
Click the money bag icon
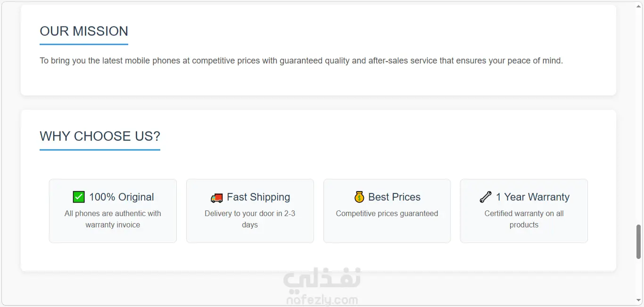click(359, 197)
